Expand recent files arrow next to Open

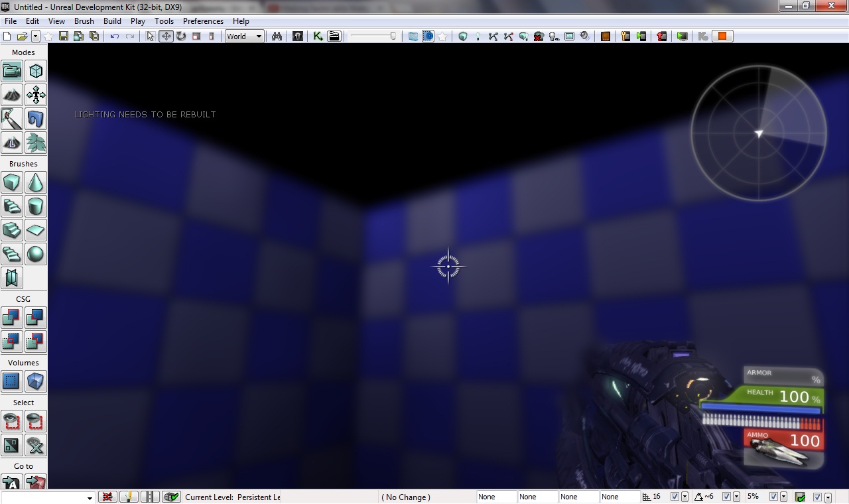tap(36, 36)
